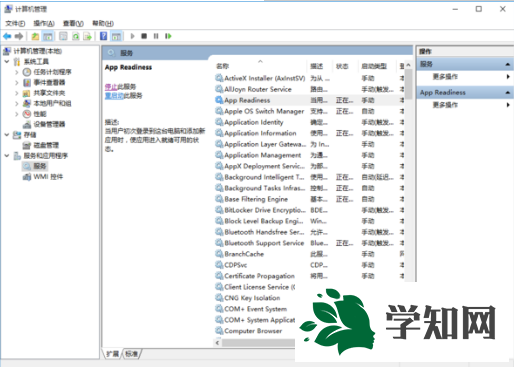Screen dimensions: 514x367
Task: Click the Up one level folder icon
Action: coord(35,36)
